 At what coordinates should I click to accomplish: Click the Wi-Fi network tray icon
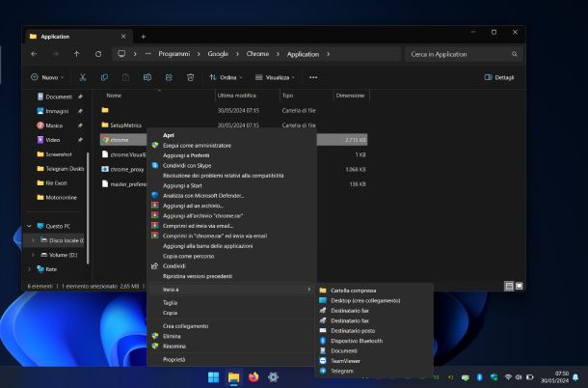508,376
